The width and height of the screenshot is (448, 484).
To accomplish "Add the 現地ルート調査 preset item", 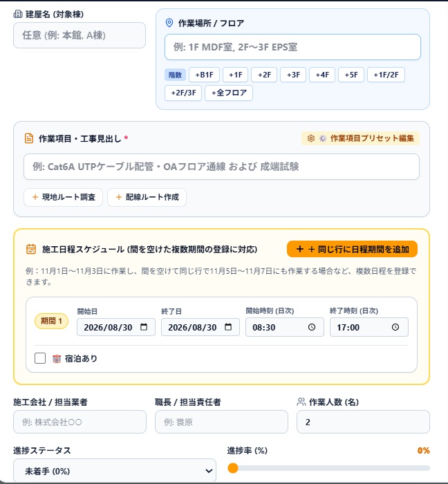I will [x=63, y=197].
